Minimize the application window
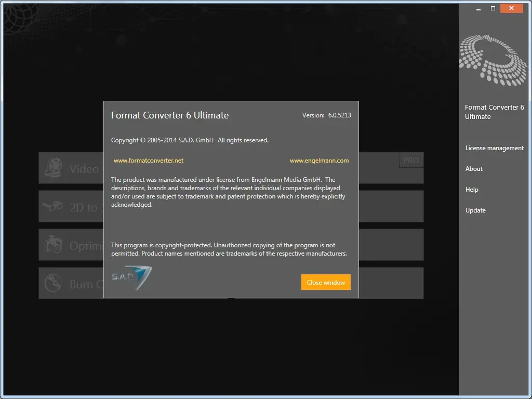Screen dimensions: 532x399 (x=478, y=8)
